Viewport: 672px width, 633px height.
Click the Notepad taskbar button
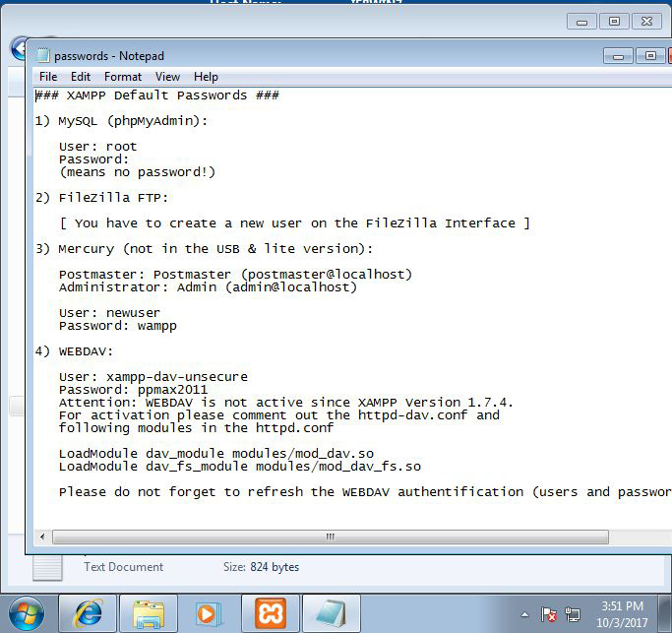(x=332, y=613)
